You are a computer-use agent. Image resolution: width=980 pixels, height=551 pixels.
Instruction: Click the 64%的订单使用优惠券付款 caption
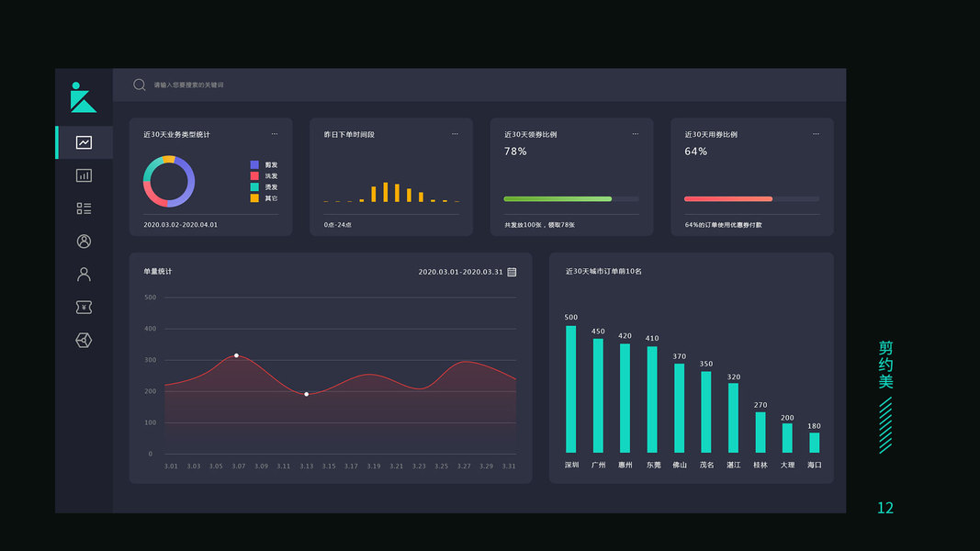click(x=723, y=225)
